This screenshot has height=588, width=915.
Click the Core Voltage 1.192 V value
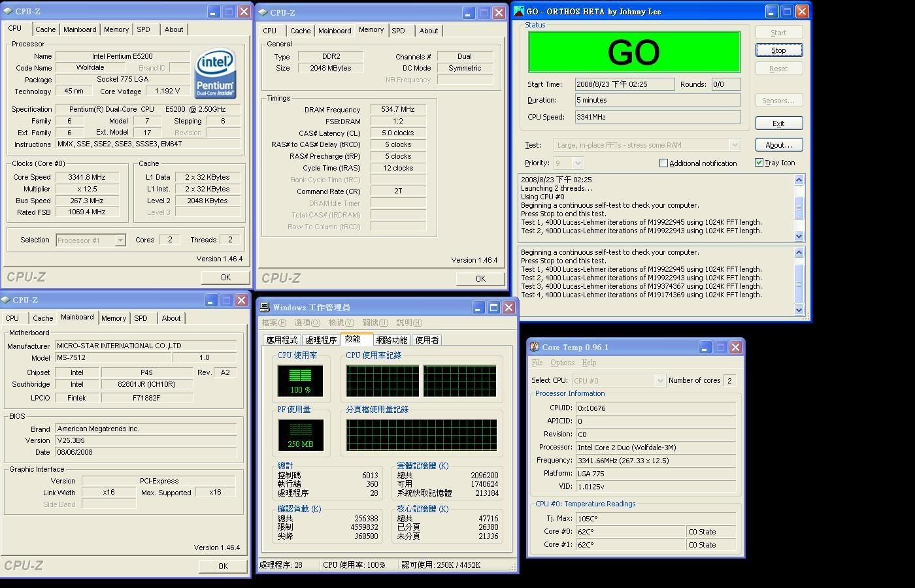tap(167, 91)
